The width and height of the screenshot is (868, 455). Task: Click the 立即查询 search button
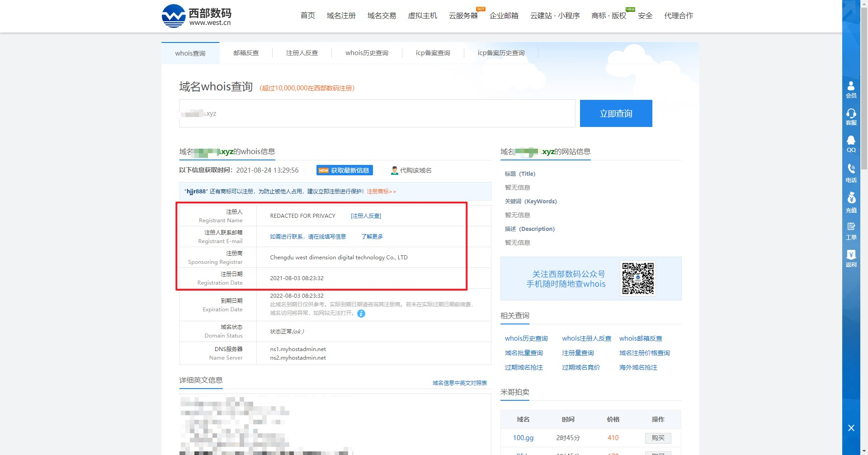pos(616,113)
